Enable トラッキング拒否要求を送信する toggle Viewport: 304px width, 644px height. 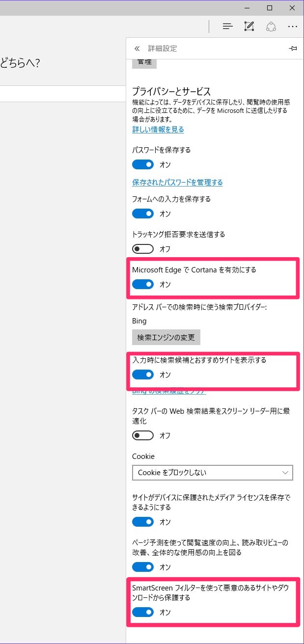[x=143, y=249]
